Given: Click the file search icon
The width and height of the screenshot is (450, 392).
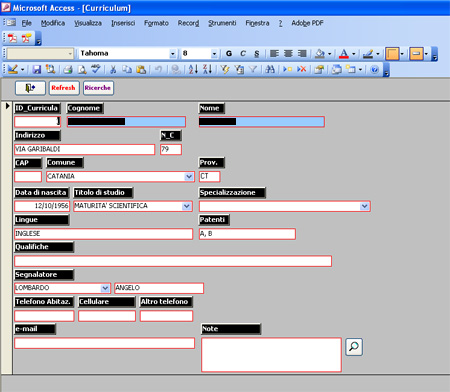Looking at the screenshot, I should pos(50,69).
